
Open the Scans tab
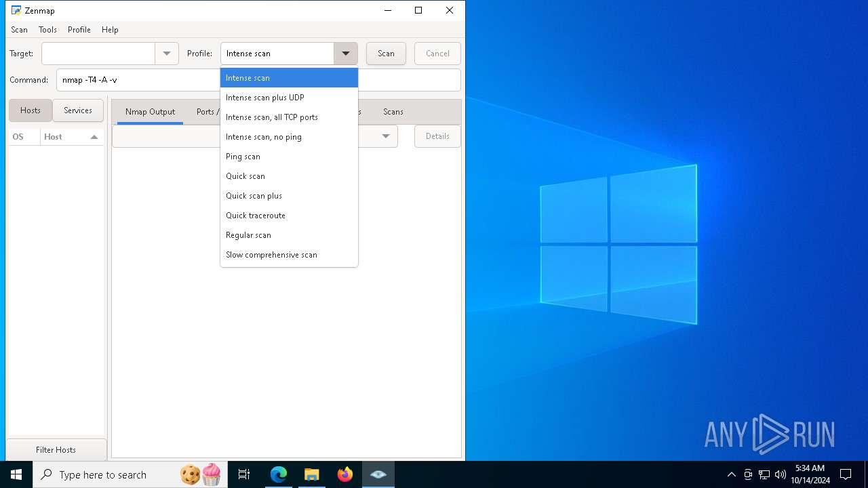[x=393, y=112]
